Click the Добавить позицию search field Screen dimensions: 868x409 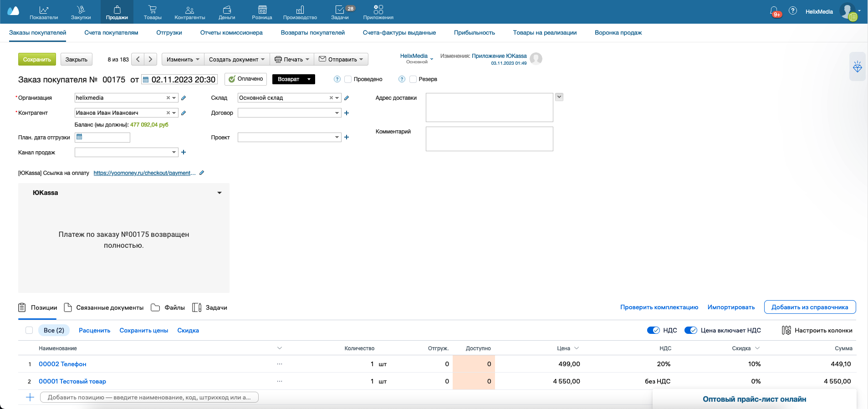[149, 397]
